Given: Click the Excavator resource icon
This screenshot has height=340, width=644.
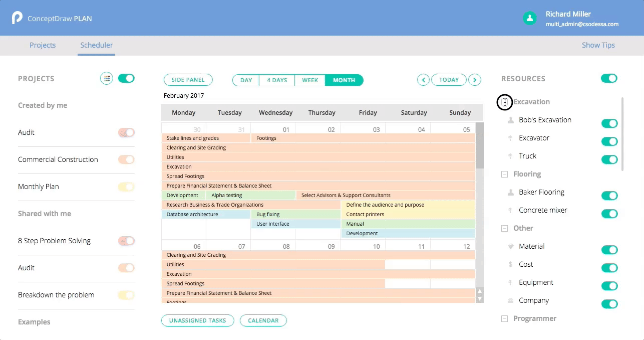Looking at the screenshot, I should pyautogui.click(x=510, y=138).
